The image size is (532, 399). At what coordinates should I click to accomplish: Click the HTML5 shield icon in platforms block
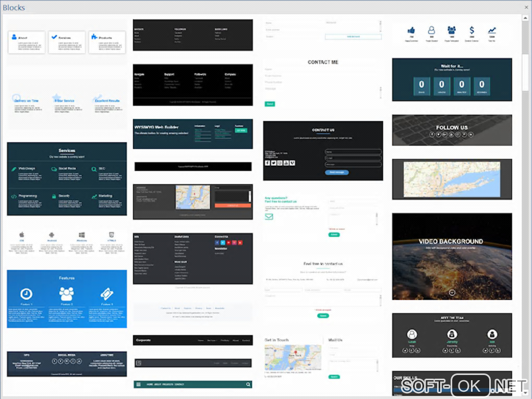[112, 235]
